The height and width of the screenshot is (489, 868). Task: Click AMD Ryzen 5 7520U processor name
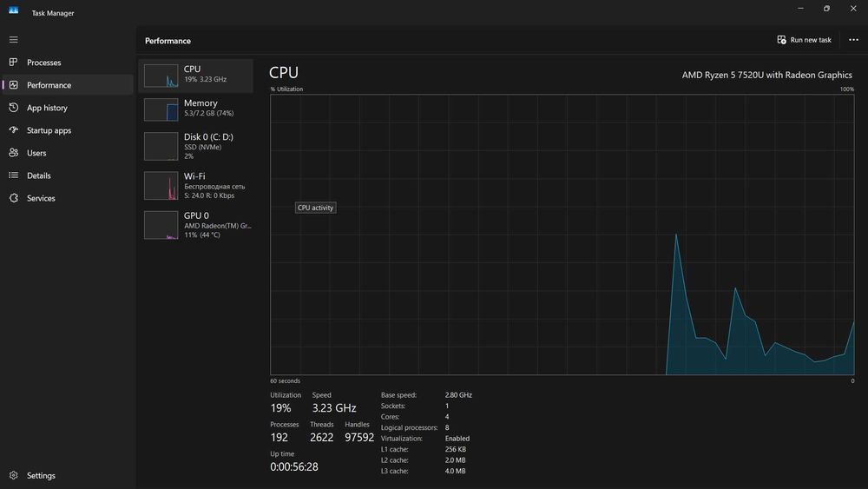(766, 75)
